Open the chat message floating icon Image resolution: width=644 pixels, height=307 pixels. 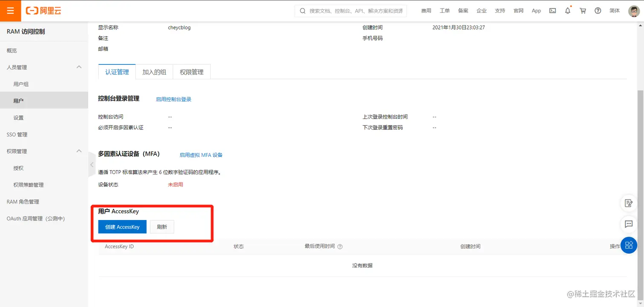[x=629, y=224]
